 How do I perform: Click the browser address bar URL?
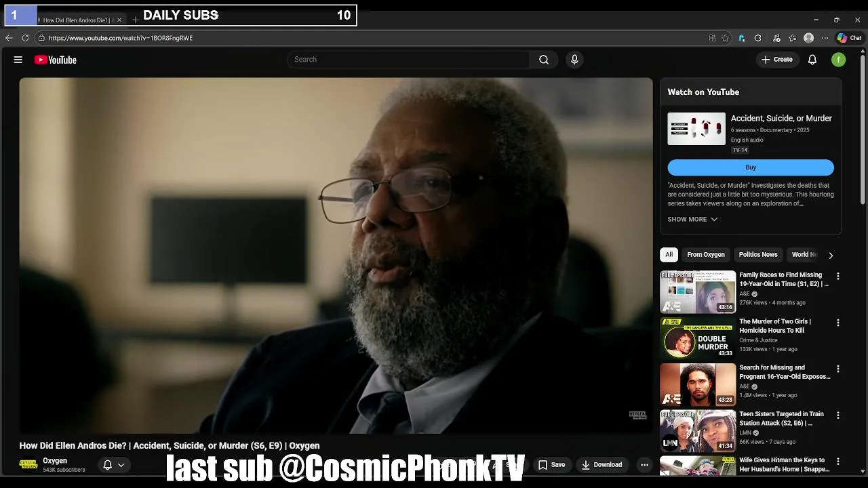pos(121,38)
